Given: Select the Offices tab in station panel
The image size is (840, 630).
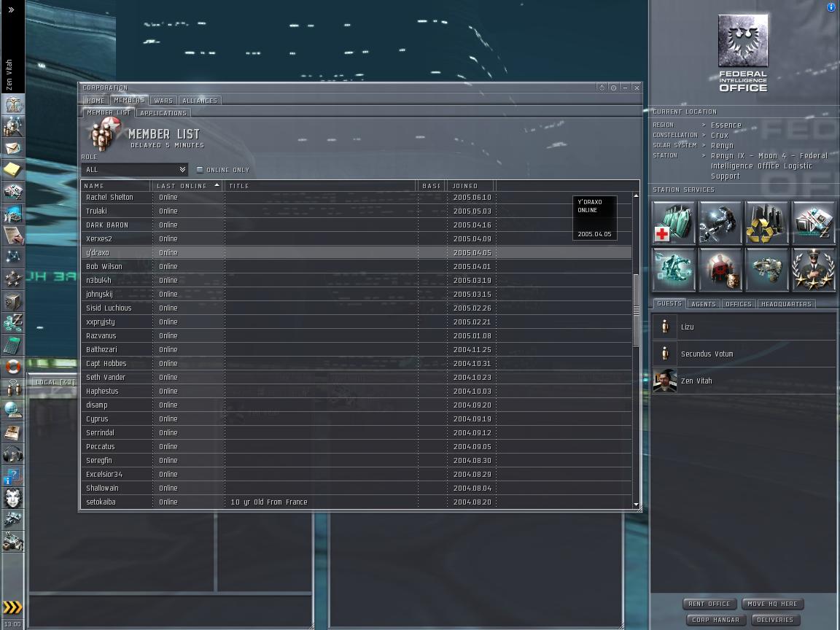Looking at the screenshot, I should click(738, 304).
